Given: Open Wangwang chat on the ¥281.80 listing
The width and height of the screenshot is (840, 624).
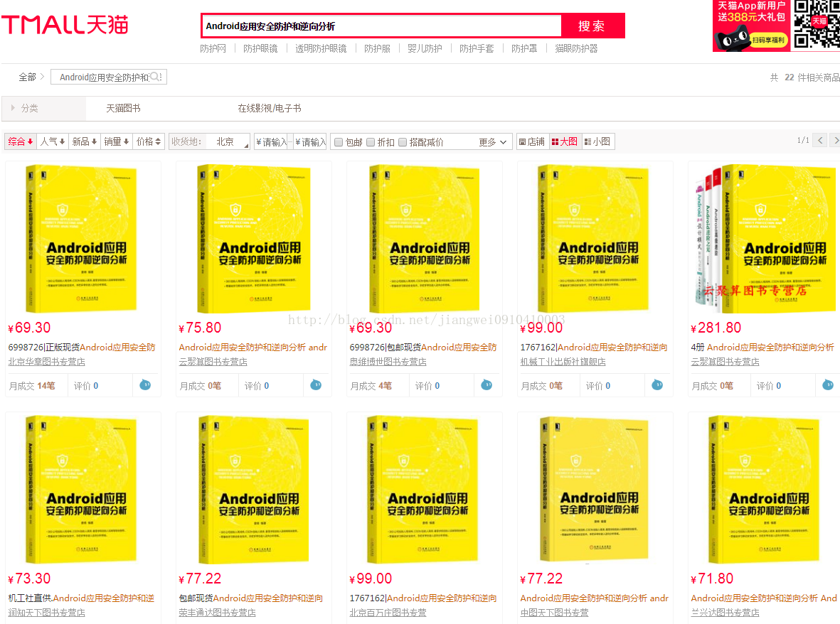Looking at the screenshot, I should click(828, 384).
